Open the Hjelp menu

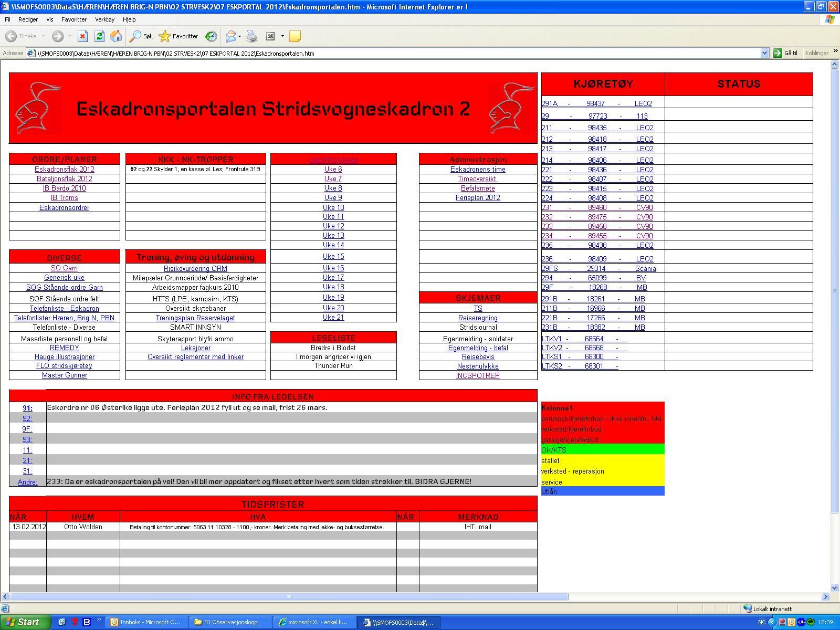coord(129,19)
